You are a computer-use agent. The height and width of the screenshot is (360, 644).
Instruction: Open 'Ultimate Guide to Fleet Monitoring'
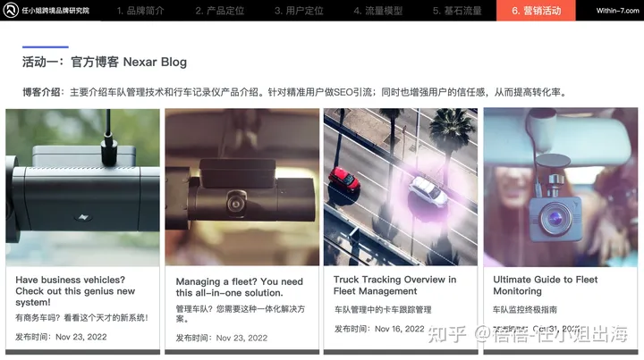pyautogui.click(x=545, y=285)
